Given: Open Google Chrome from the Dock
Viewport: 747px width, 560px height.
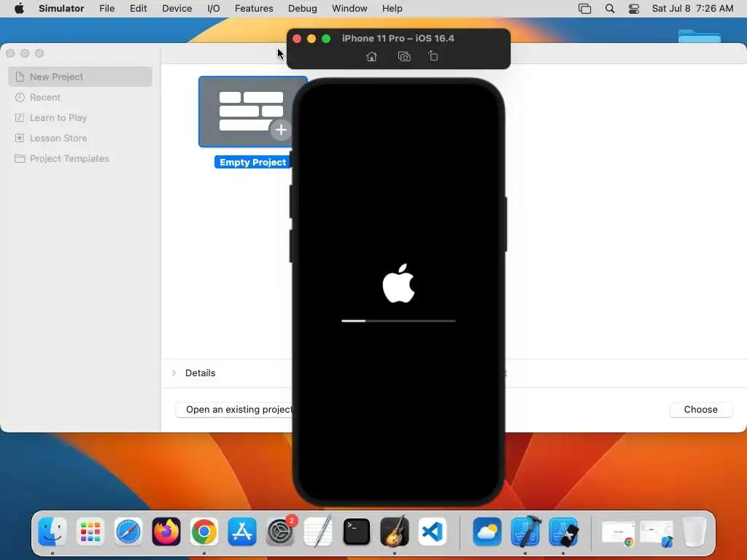Looking at the screenshot, I should point(204,532).
